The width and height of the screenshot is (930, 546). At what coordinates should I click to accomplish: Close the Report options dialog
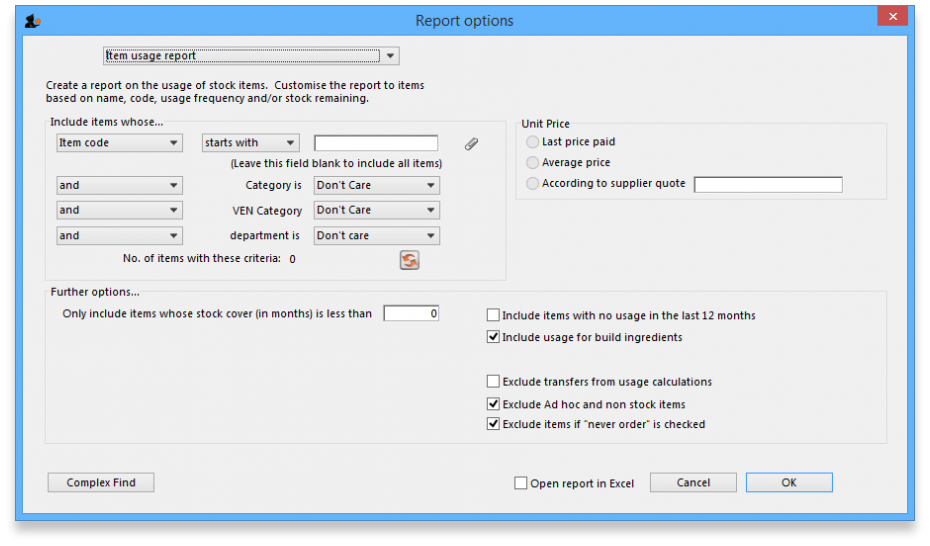[x=891, y=17]
